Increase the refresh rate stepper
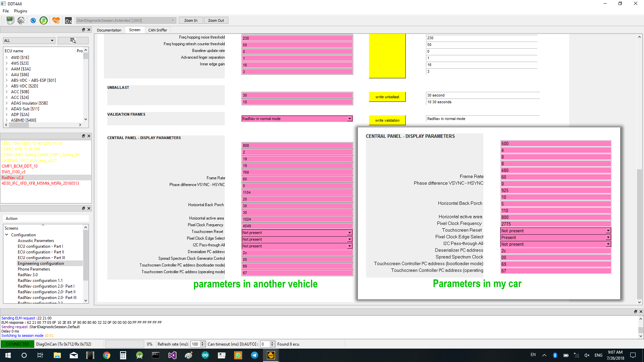Image resolution: width=644 pixels, height=362 pixels. coord(203,343)
